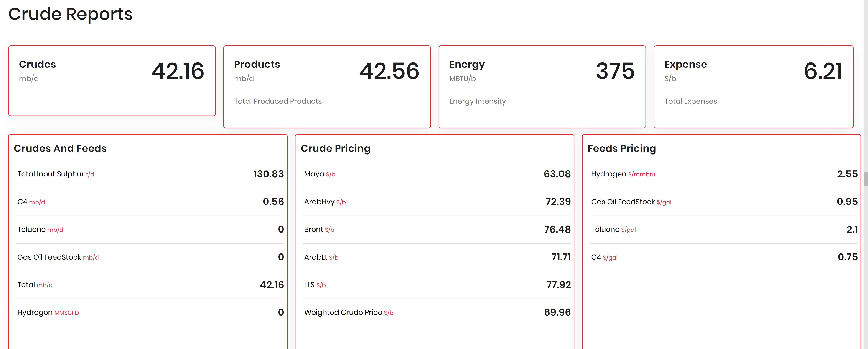Click the vertical scrollbar thumb
This screenshot has height=349, width=868.
[866, 179]
